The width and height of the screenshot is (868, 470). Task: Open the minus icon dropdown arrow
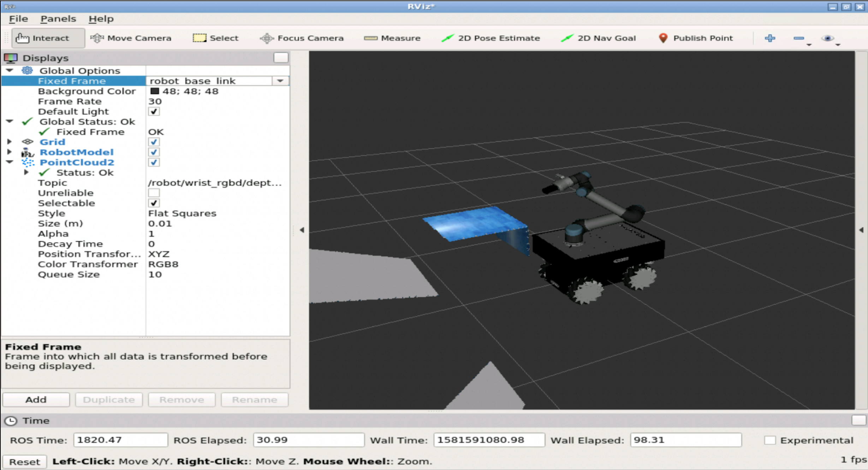coord(809,45)
